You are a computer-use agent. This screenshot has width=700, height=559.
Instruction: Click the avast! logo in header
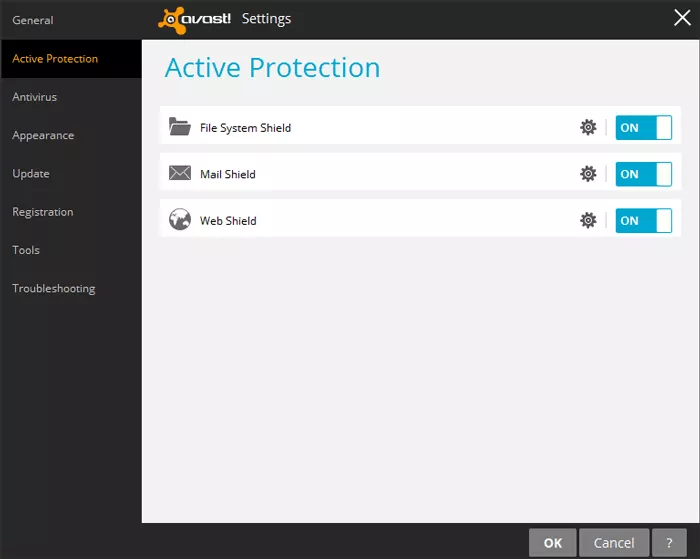[x=194, y=20]
